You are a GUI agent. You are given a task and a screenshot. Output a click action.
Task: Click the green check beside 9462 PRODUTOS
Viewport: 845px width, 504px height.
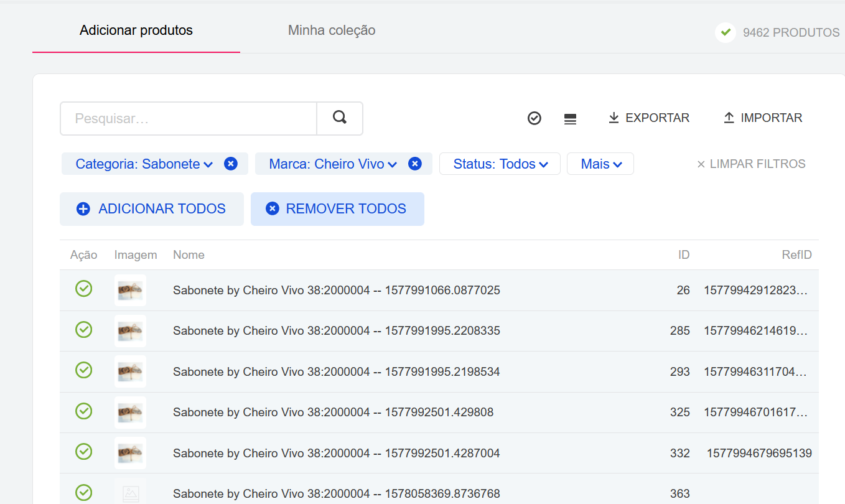click(x=726, y=32)
